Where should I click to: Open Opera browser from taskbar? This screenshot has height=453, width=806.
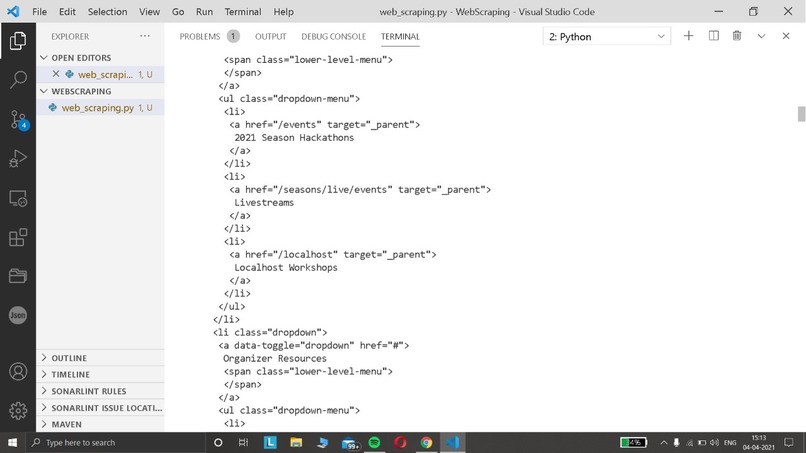point(400,442)
